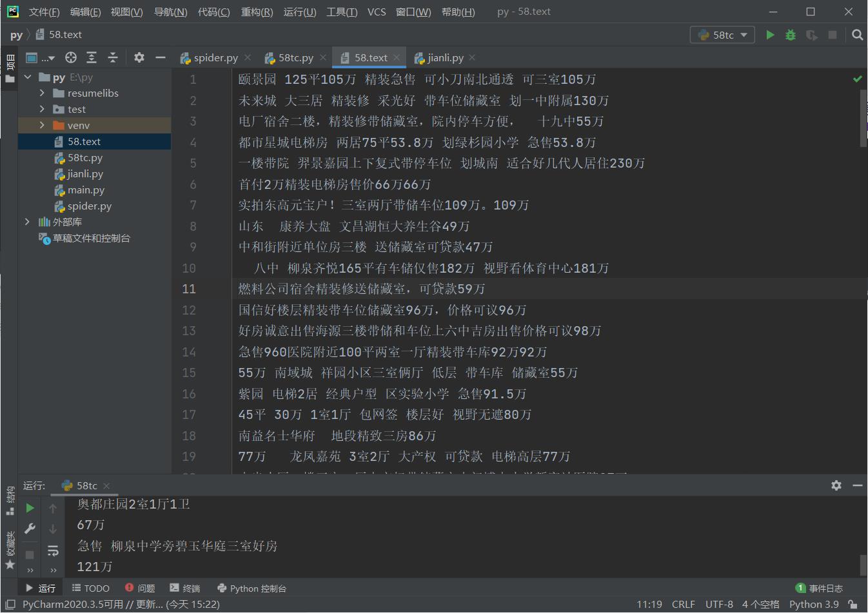The image size is (868, 613).
Task: Open the Python 控制台 tool window
Action: [252, 588]
